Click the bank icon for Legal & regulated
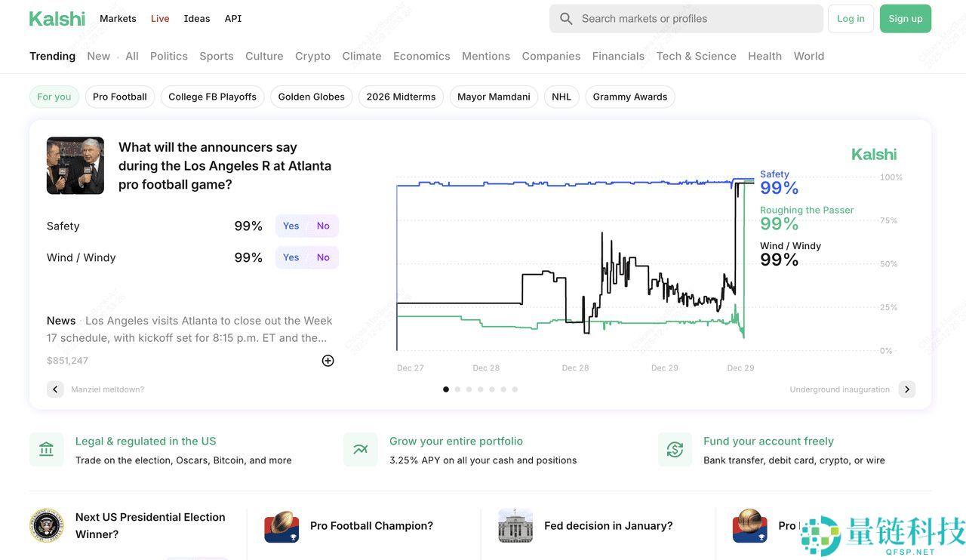The height and width of the screenshot is (560, 966). 47,450
